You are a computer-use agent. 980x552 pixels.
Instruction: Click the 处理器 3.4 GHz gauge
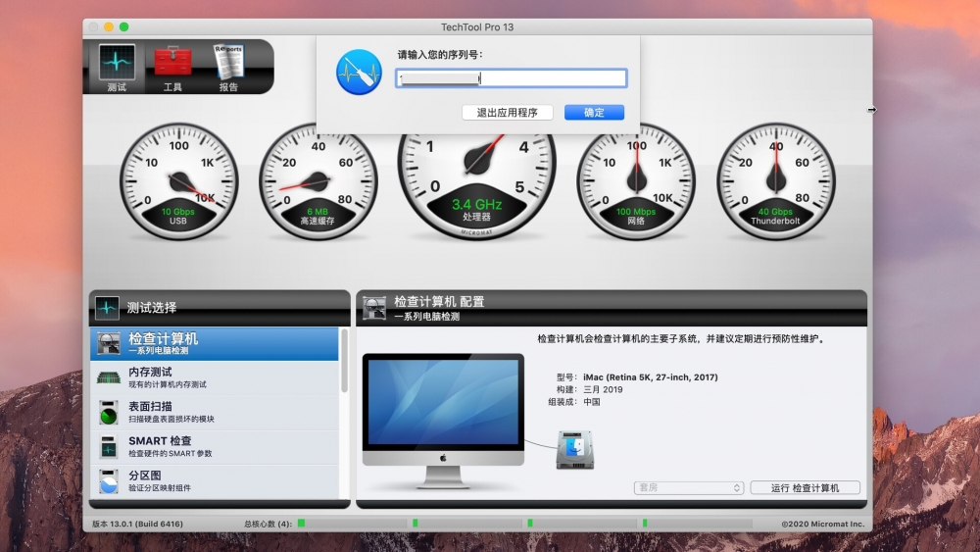coord(476,185)
